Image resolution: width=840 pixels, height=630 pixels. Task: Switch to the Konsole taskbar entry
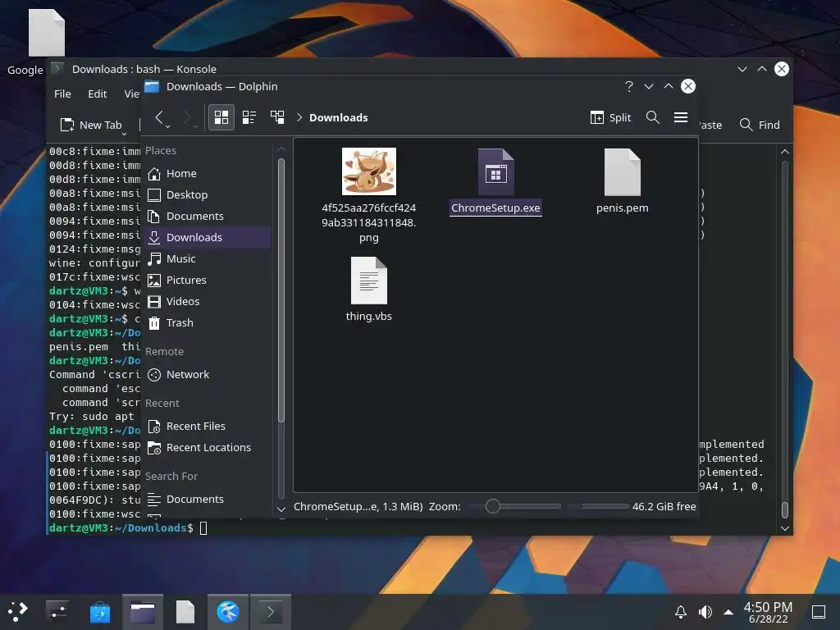pyautogui.click(x=271, y=612)
